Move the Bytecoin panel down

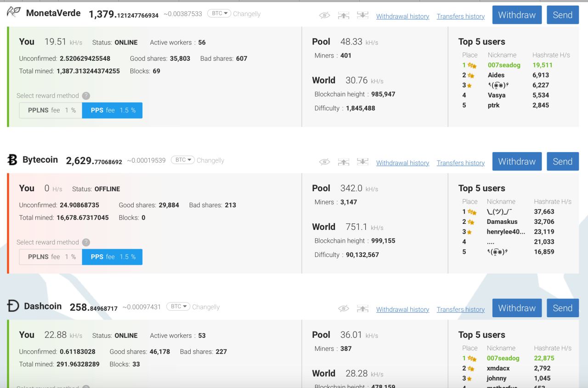tap(363, 162)
